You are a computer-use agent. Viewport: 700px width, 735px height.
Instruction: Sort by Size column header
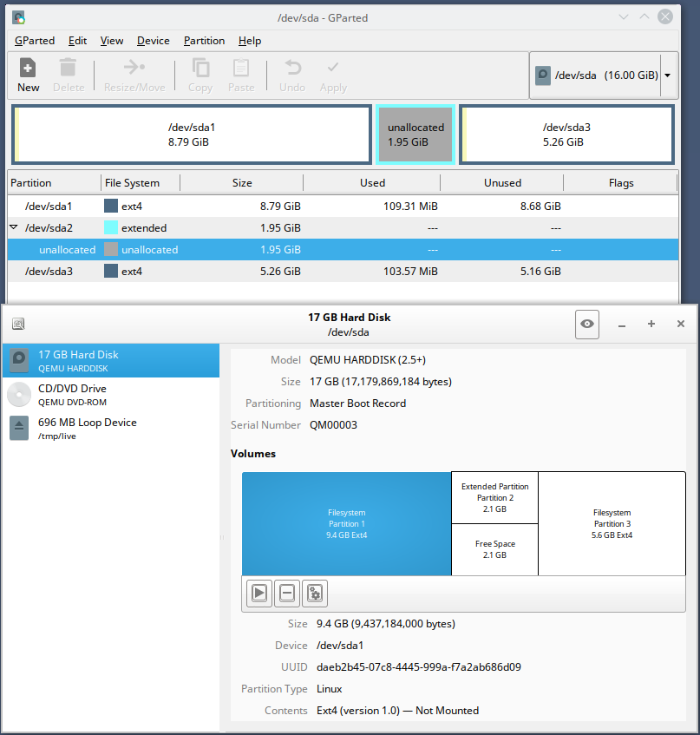coord(242,183)
